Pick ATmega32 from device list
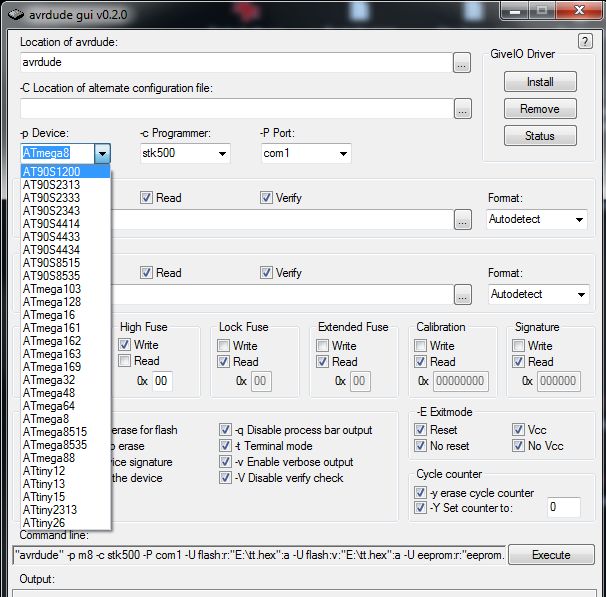This screenshot has width=606, height=597. click(65, 379)
